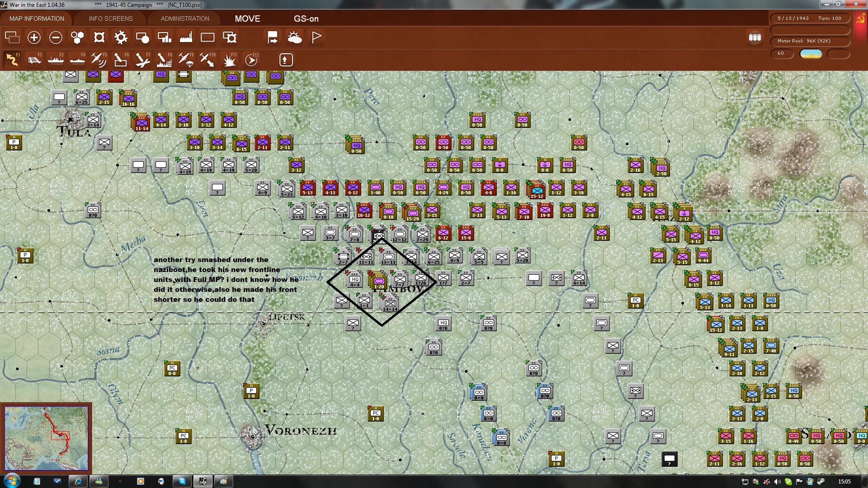Select F1 move mode arrow icon
Viewport: 868px width, 488px height.
[x=12, y=60]
